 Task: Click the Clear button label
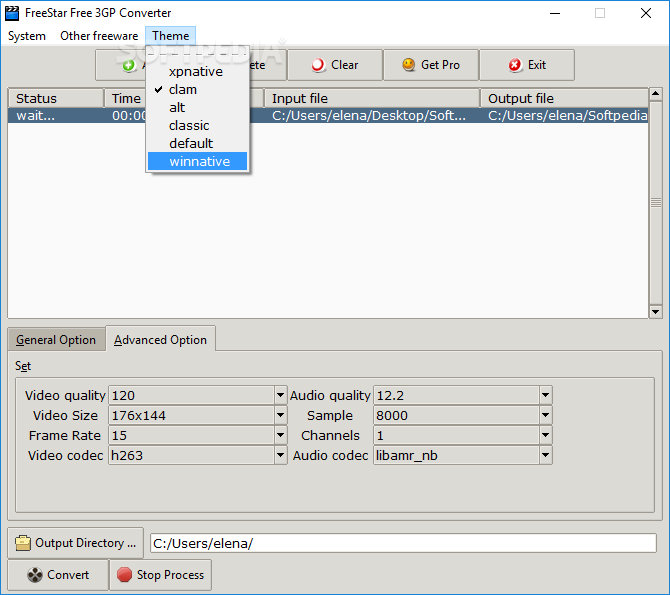(344, 65)
